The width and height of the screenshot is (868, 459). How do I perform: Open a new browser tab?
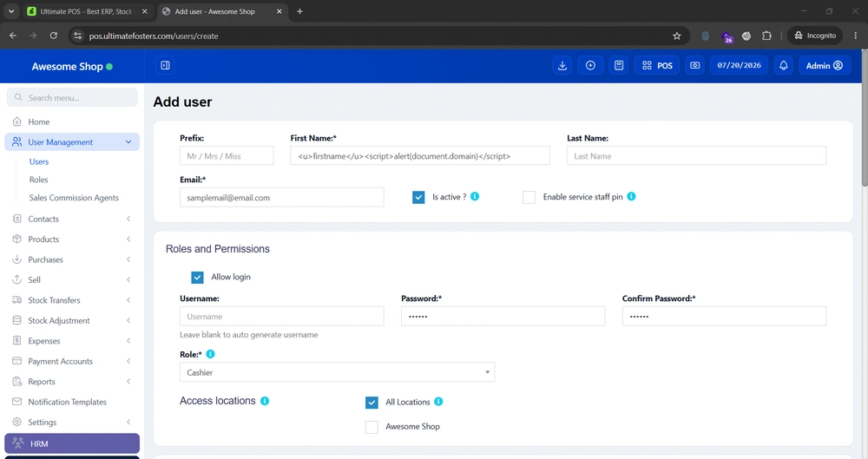click(299, 11)
